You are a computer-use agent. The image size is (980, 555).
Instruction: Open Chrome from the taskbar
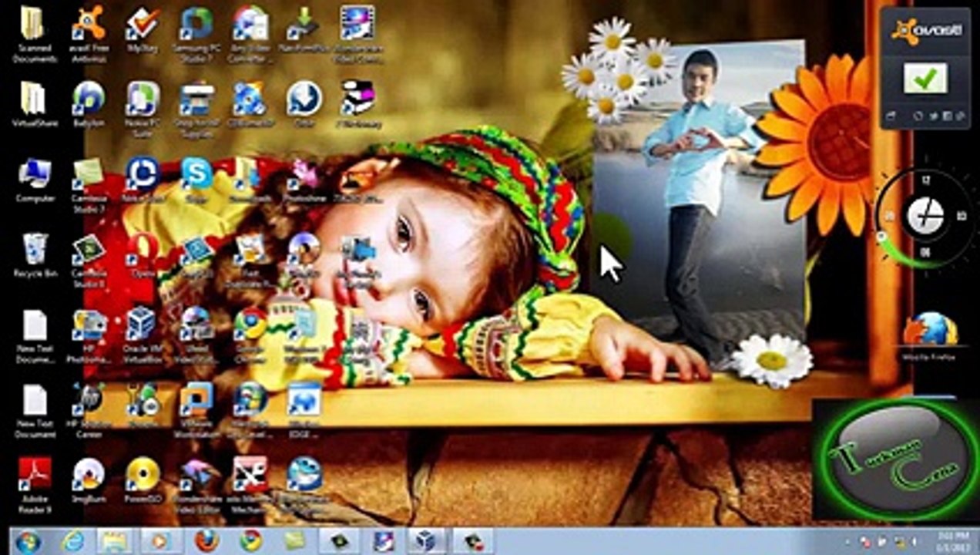tap(250, 541)
